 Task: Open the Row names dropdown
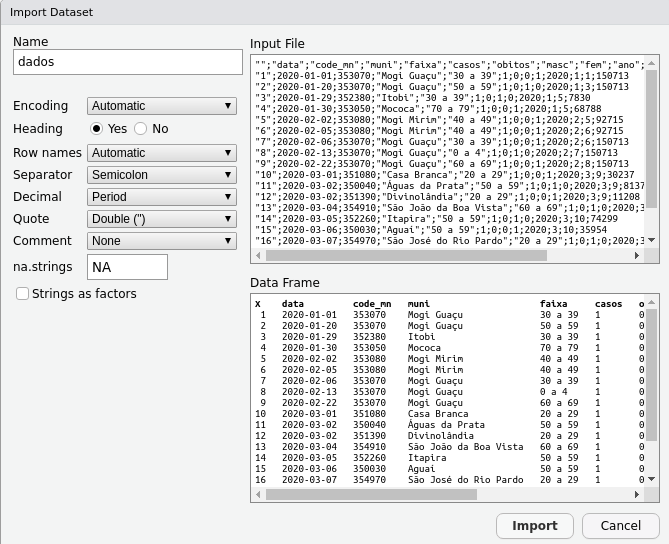coord(162,153)
